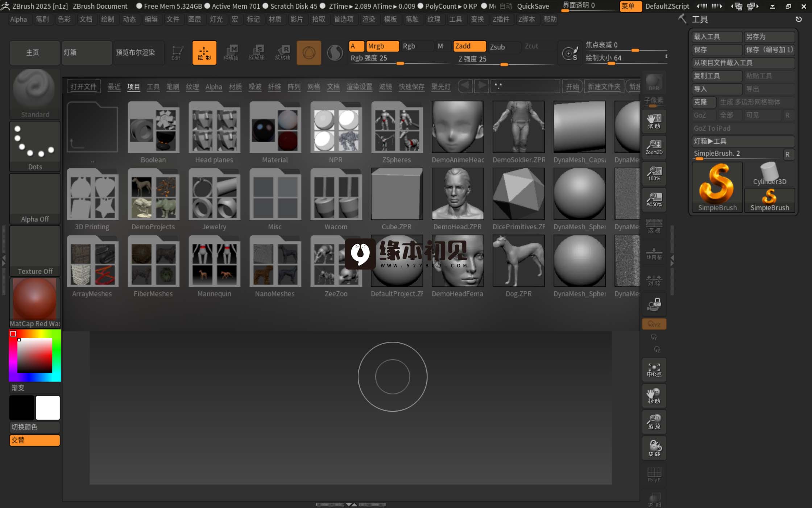Pick the white secondary color swatch
The width and height of the screenshot is (812, 508).
pyautogui.click(x=47, y=407)
